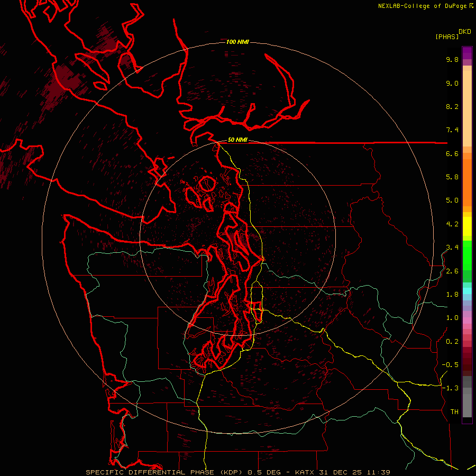Viewport: 476px width, 476px height.
Task: Click the 1.0 legend value
Action: tap(452, 318)
